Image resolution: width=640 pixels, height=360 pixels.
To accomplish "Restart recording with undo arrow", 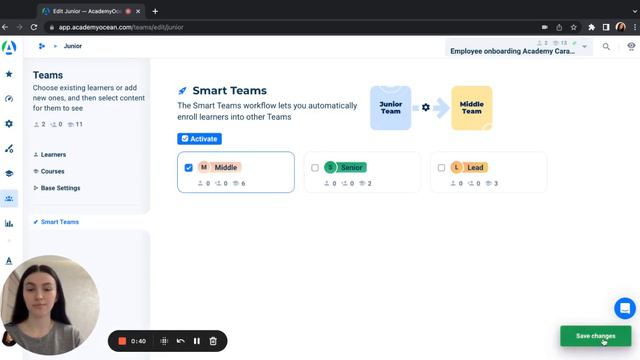I will click(180, 341).
